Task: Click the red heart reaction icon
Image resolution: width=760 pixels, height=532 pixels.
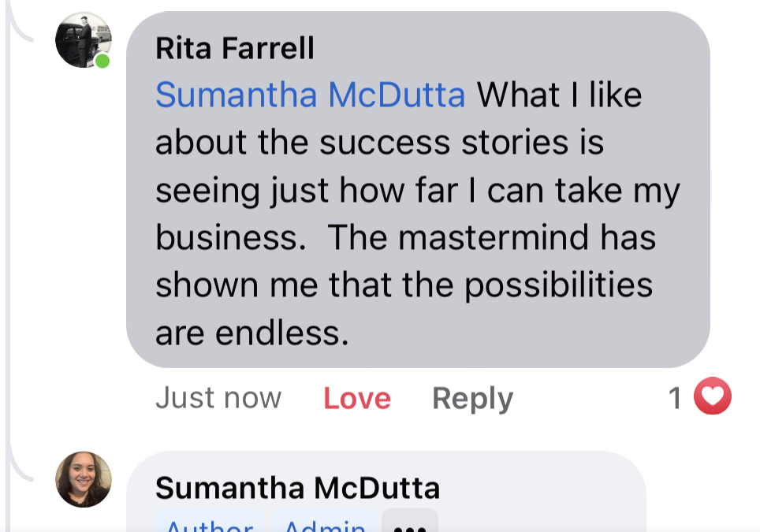Action: pos(712,397)
